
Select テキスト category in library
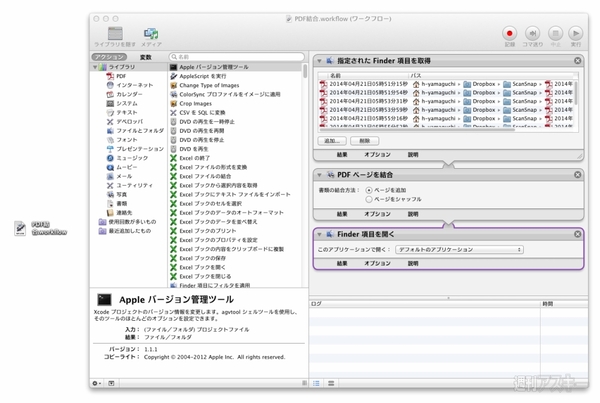pos(122,113)
